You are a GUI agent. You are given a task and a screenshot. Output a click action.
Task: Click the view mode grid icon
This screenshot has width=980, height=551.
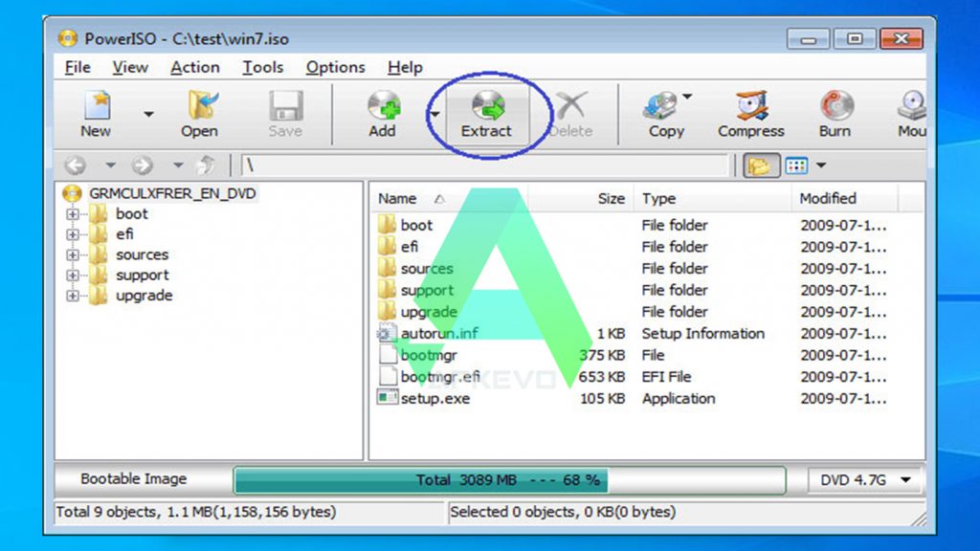point(796,165)
